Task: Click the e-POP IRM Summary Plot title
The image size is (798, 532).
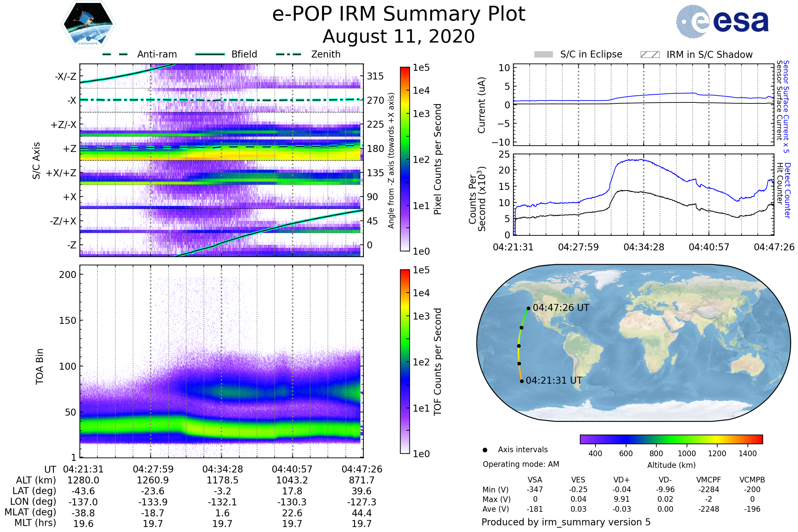Action: click(399, 14)
